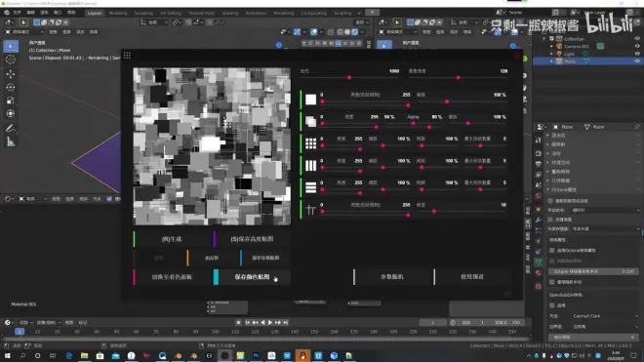This screenshot has height=362, width=644.
Task: Toggle visibility of Light in outliner
Action: (637, 54)
